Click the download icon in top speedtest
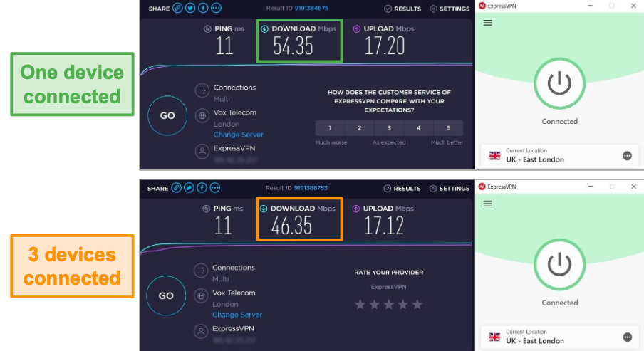 [x=264, y=28]
